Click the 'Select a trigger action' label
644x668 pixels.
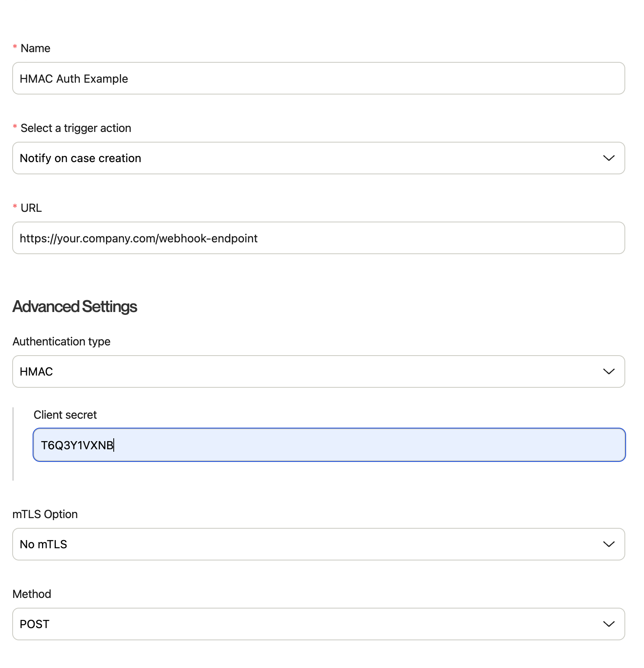[76, 128]
